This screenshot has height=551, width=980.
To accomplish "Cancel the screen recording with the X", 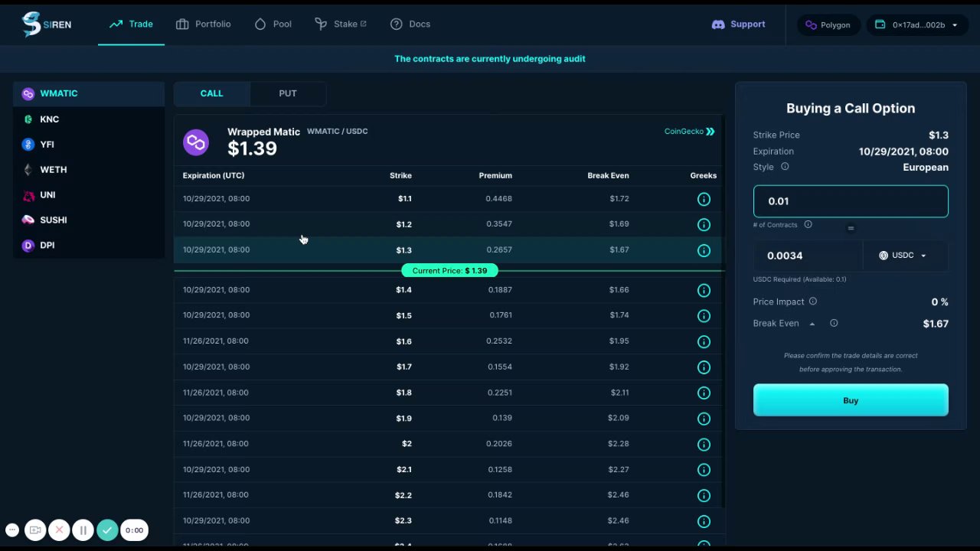I will point(59,530).
